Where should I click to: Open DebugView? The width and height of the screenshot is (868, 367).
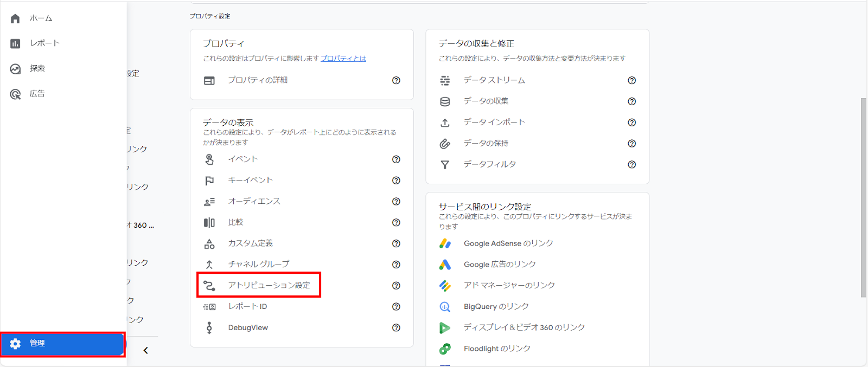coord(248,328)
